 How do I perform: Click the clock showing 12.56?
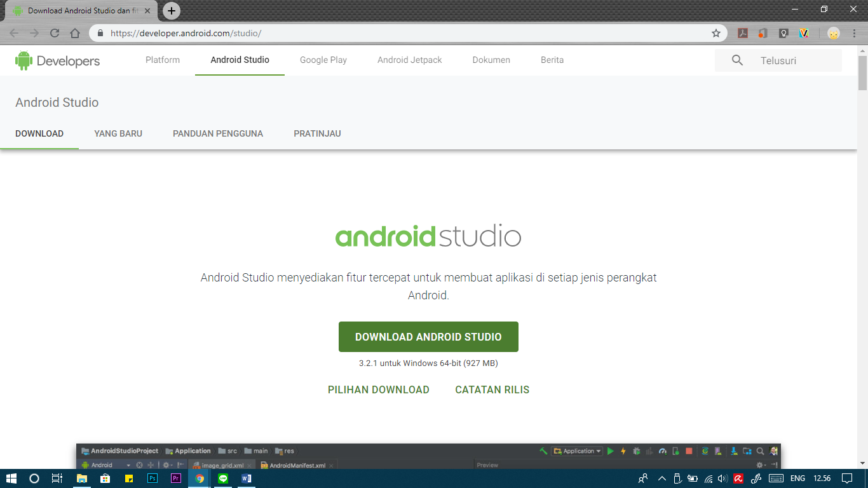point(822,478)
